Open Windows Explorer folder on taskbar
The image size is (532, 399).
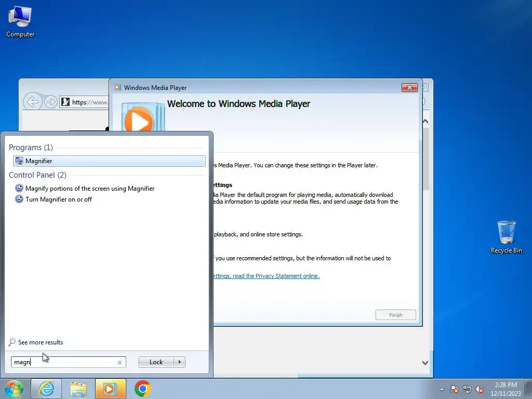78,389
